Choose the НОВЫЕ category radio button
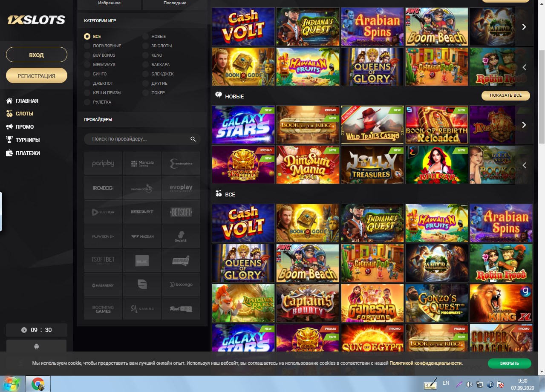 point(145,37)
